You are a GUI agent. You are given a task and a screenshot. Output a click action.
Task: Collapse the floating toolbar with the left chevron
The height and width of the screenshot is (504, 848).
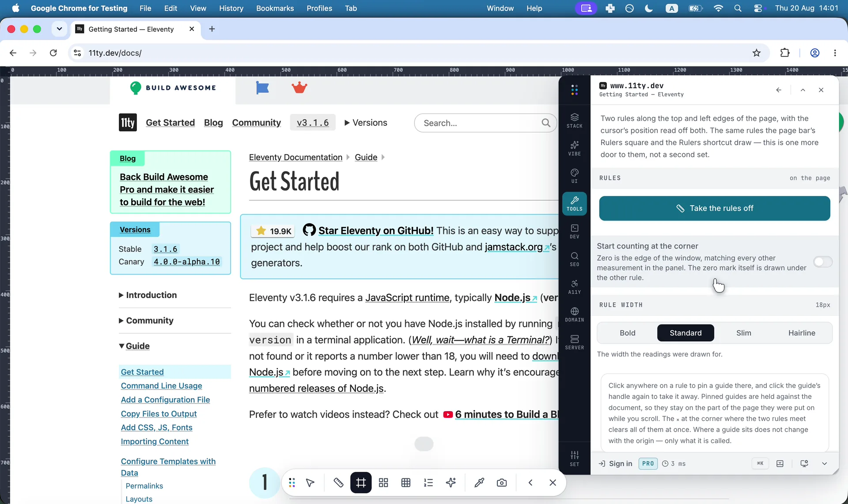[x=530, y=483]
